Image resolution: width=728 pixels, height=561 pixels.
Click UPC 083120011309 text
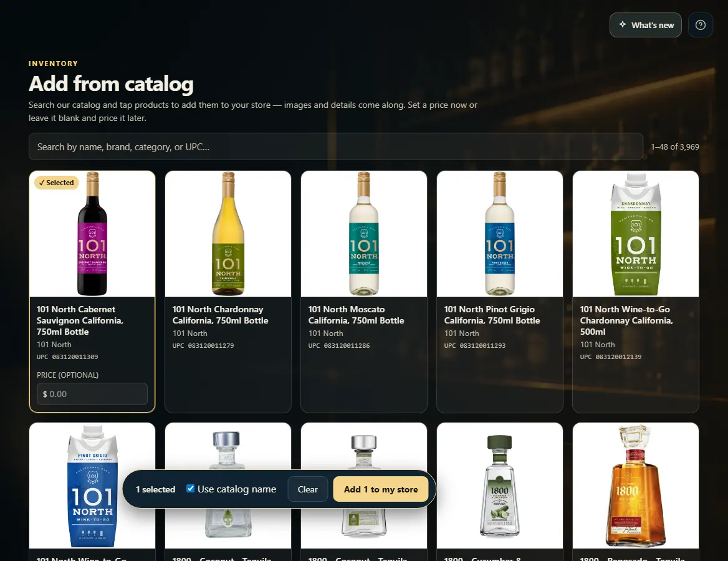[x=67, y=357]
